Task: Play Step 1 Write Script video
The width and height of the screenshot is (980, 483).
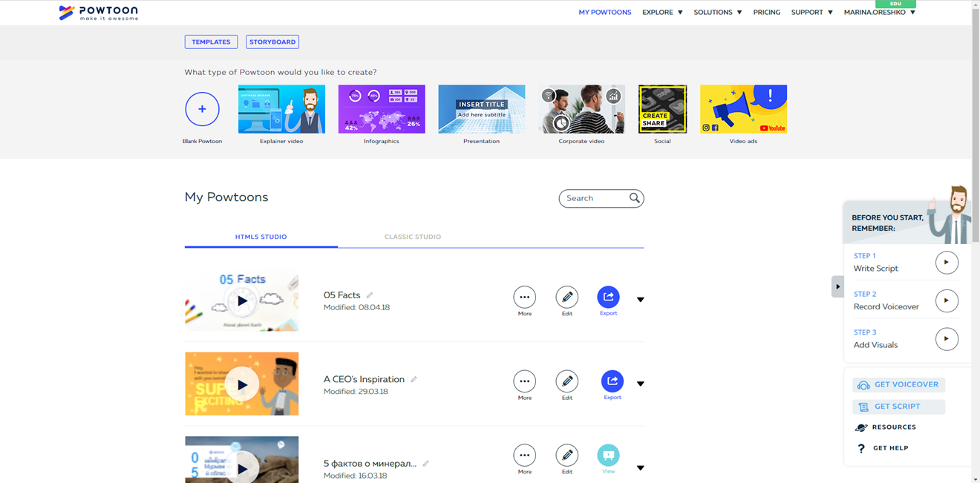Action: tap(947, 263)
